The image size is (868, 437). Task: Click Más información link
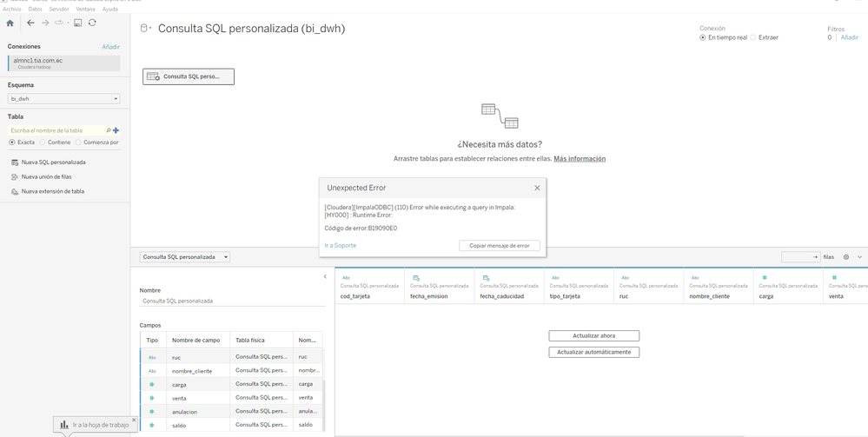click(580, 158)
